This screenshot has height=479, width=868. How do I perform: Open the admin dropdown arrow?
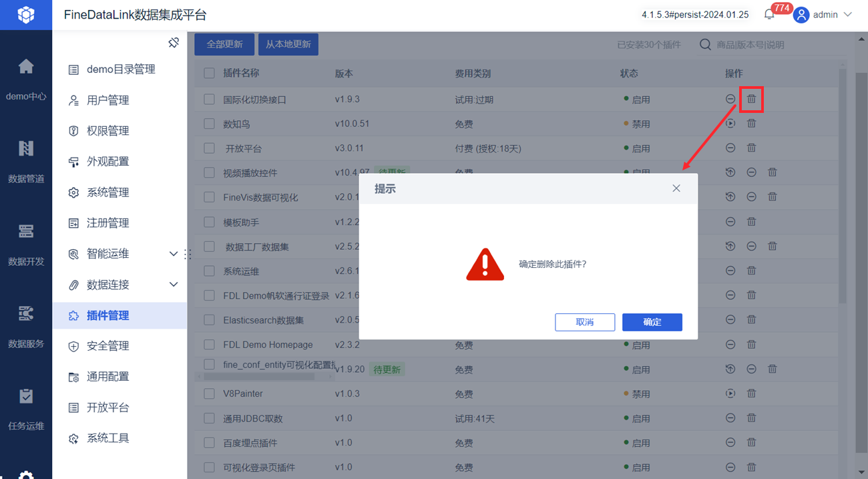pyautogui.click(x=848, y=15)
